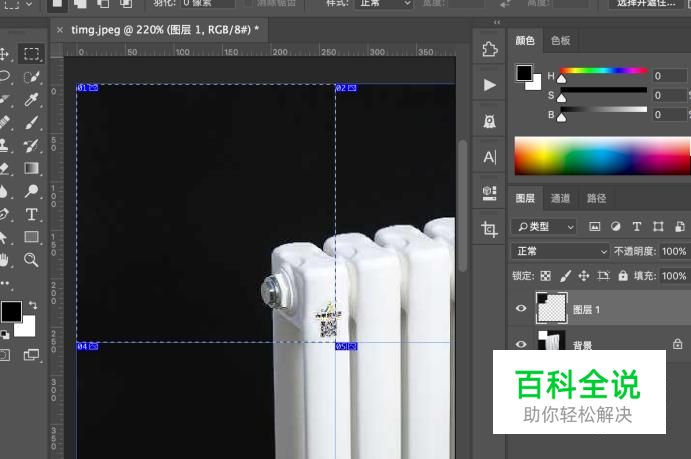This screenshot has width=691, height=459.
Task: Select the Brush tool
Action: point(31,122)
